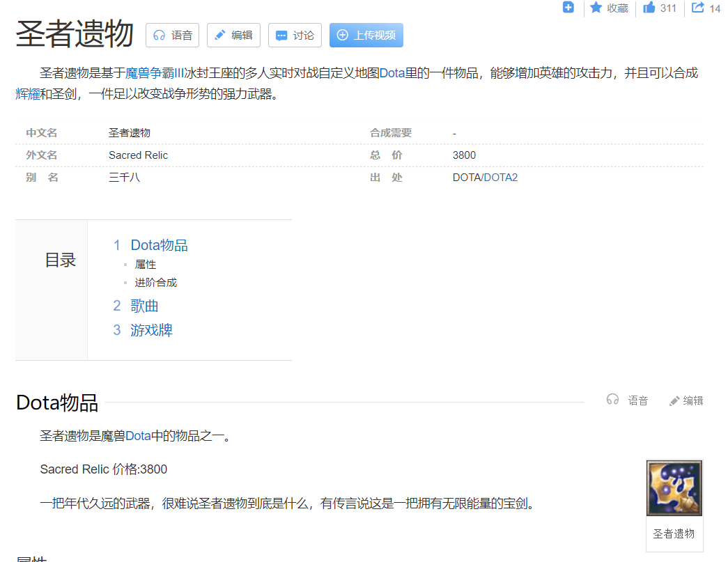The image size is (728, 562).
Task: Click the pencil 编辑 icon in Dota物品 section
Action: coord(674,400)
